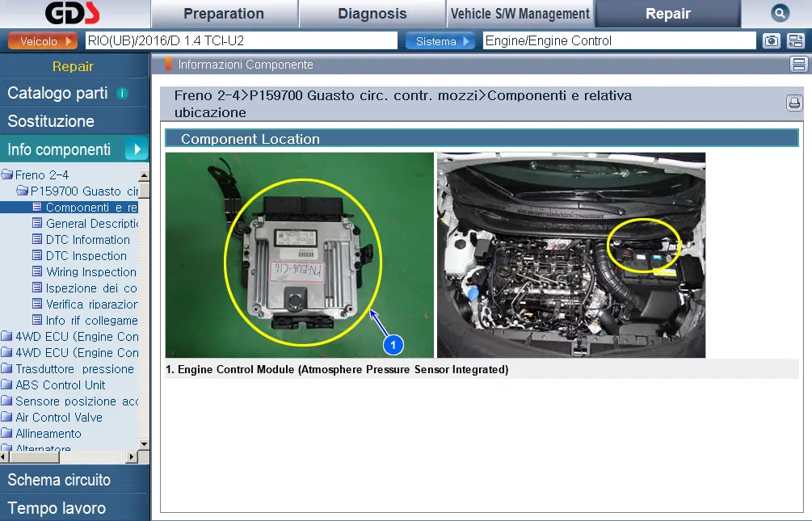Open DTC Information tree entry

point(87,240)
